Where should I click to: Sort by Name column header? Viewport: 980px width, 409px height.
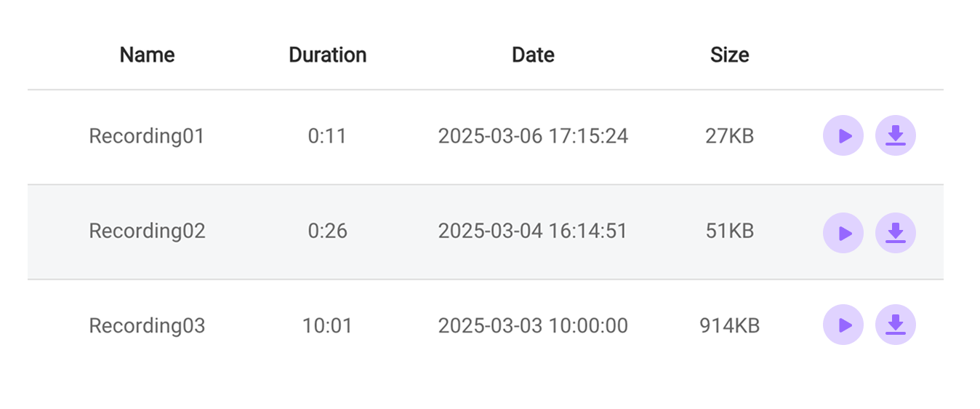(148, 55)
